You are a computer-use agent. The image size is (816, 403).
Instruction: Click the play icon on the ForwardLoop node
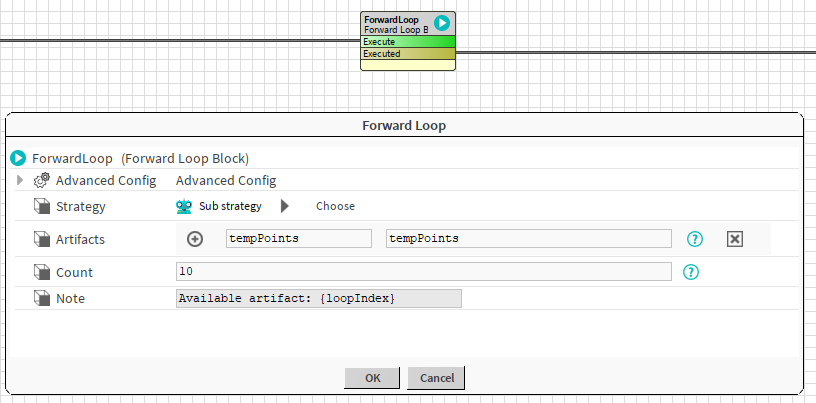pos(441,23)
